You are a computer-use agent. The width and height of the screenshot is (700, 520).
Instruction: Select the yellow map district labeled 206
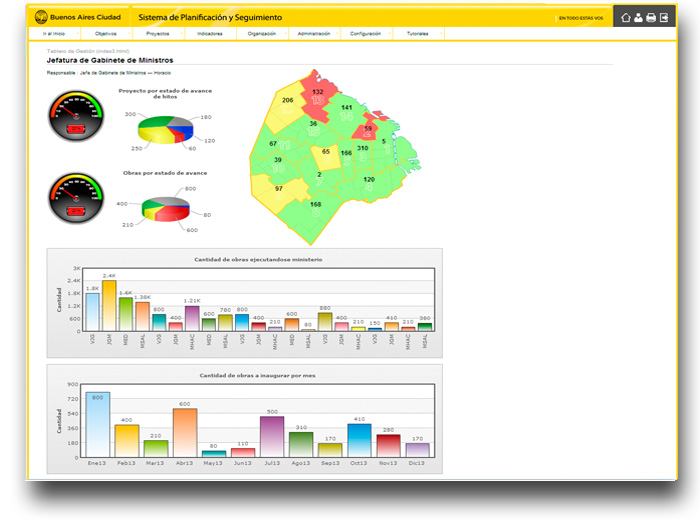pyautogui.click(x=286, y=102)
